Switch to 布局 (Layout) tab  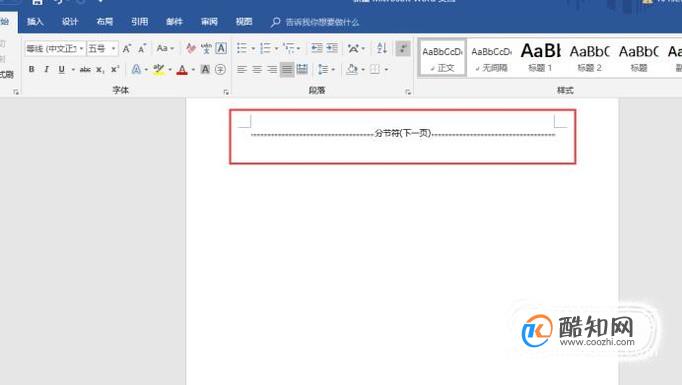(x=104, y=22)
